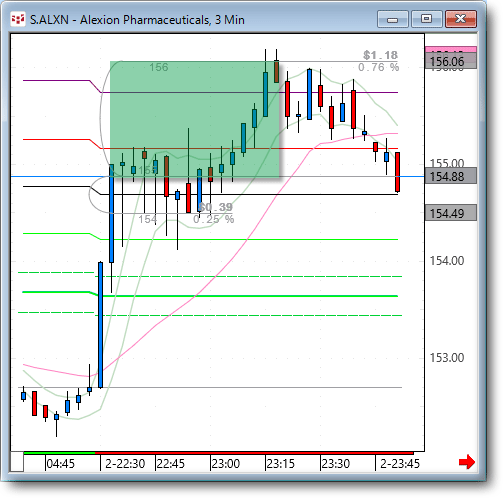Click the window title S.ALXN - Alexion Pharmaceuticals
504x499 pixels.
[x=137, y=20]
